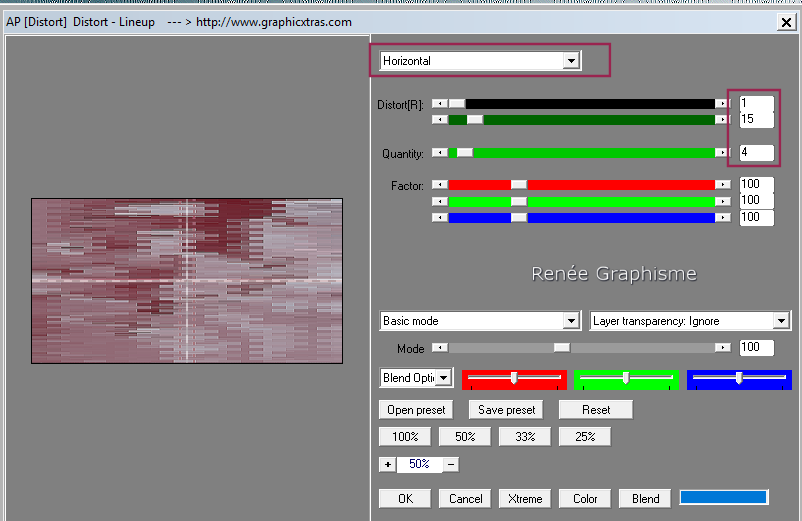Click the Xtreme button
This screenshot has width=802, height=521.
click(525, 499)
